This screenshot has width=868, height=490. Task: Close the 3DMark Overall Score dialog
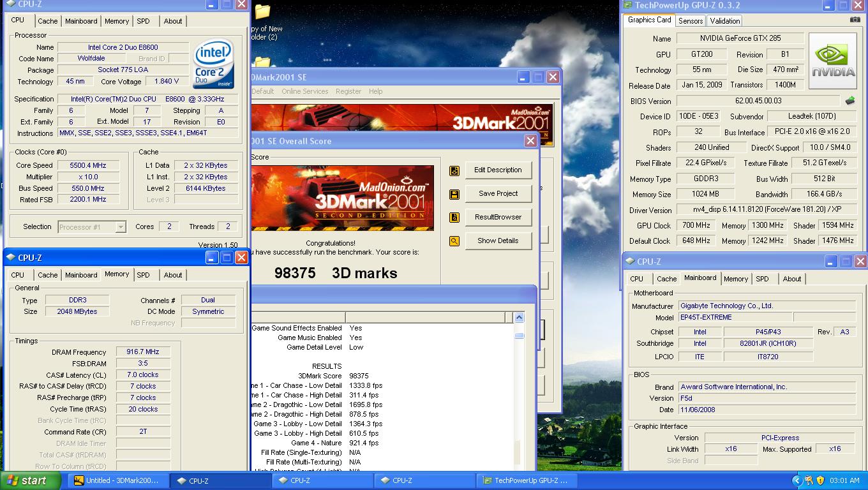[530, 141]
